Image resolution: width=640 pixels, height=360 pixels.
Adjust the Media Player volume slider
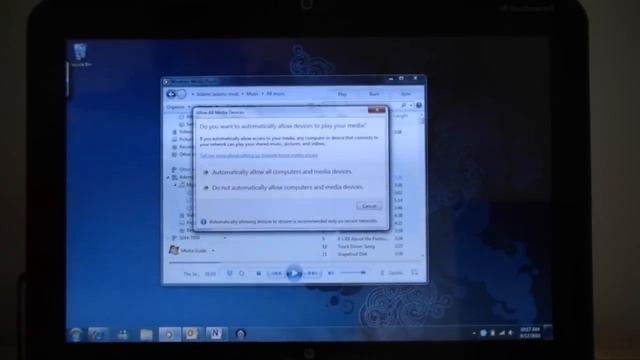point(353,273)
